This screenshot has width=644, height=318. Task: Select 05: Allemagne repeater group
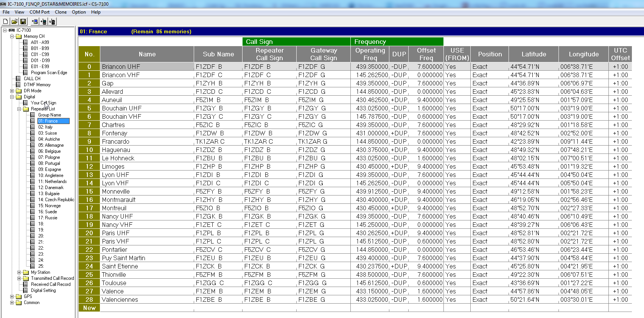51,145
